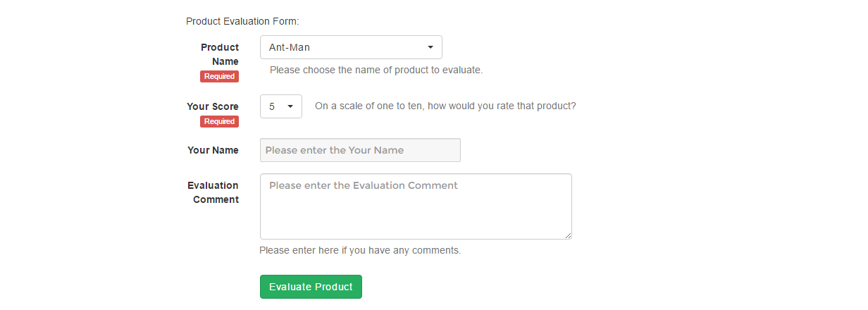Click the Evaluation Comment field label
The image size is (868, 310).
(x=213, y=192)
